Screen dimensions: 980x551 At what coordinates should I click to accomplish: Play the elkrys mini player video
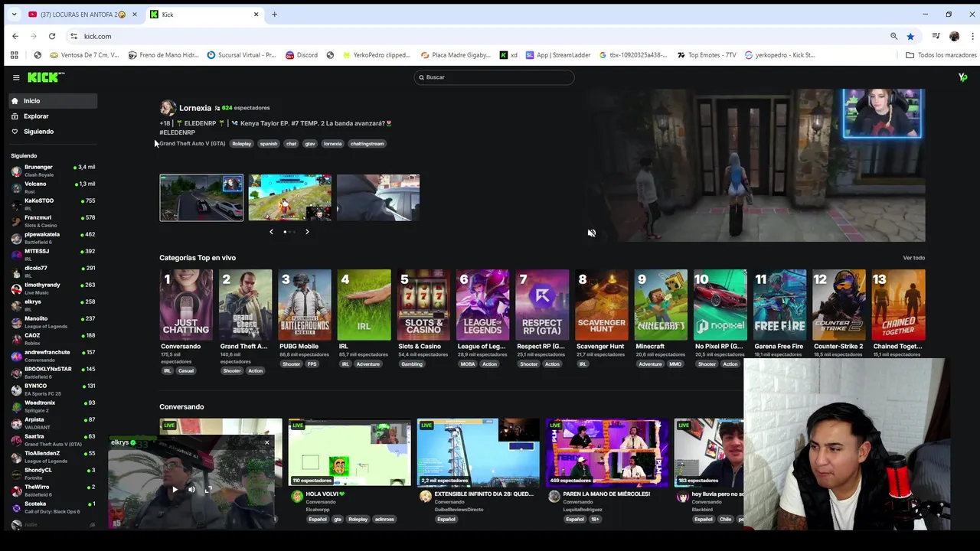pos(175,490)
